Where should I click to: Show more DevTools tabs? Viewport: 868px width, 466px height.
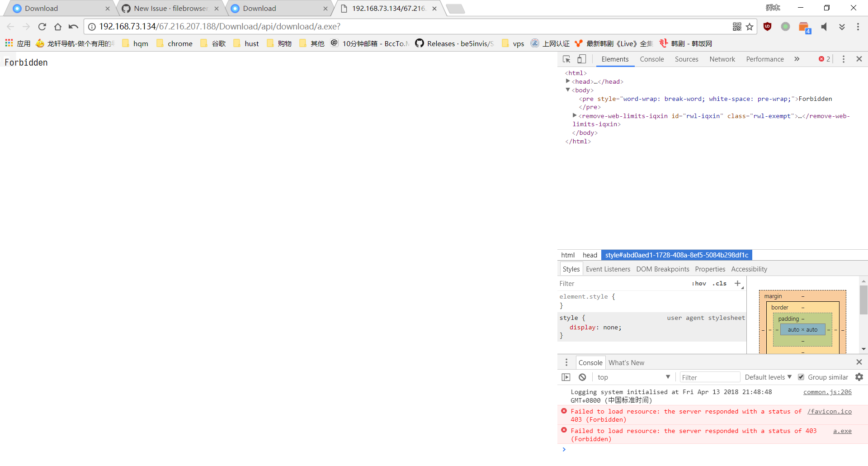click(x=797, y=59)
